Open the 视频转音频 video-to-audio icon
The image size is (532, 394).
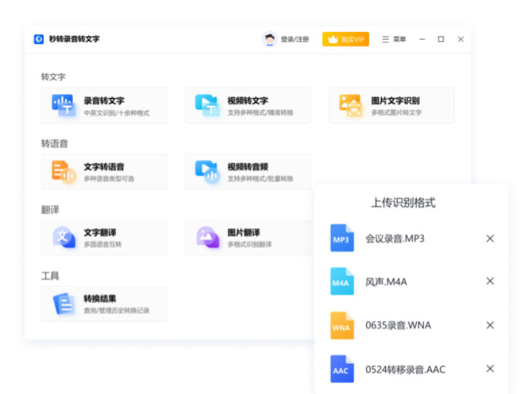click(207, 172)
